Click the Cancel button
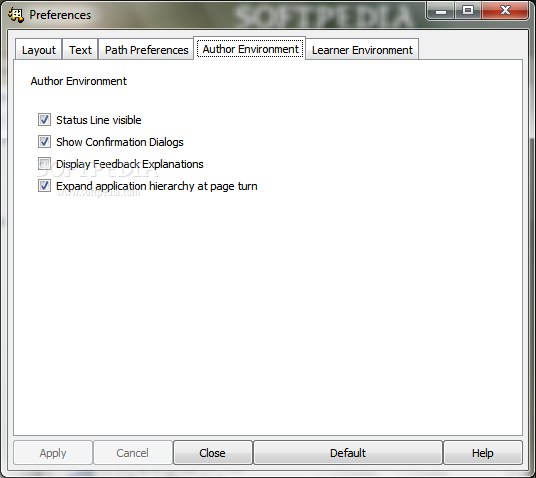This screenshot has height=478, width=536. [x=133, y=453]
